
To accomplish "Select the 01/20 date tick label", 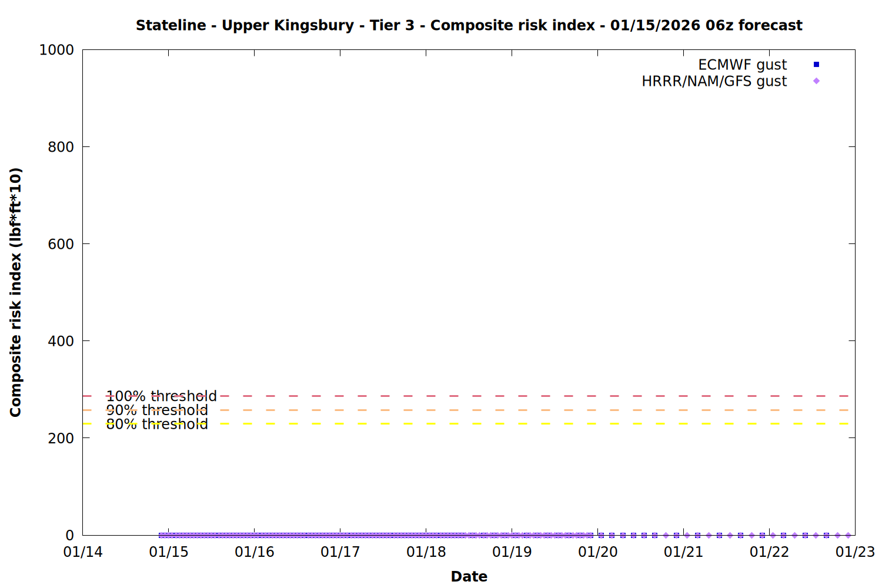I will (597, 552).
